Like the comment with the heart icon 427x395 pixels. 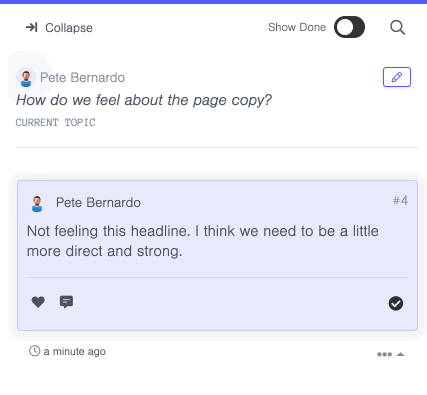pyautogui.click(x=38, y=302)
